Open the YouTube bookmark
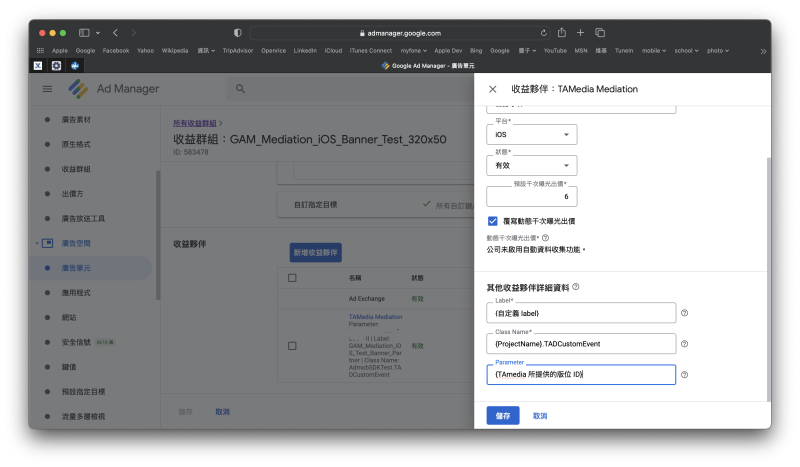 pos(555,51)
